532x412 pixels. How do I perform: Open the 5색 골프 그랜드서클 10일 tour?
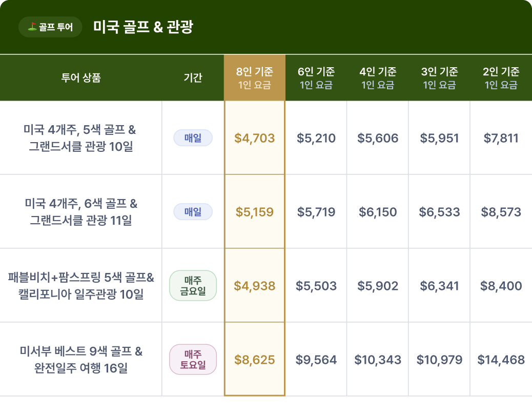coord(81,138)
